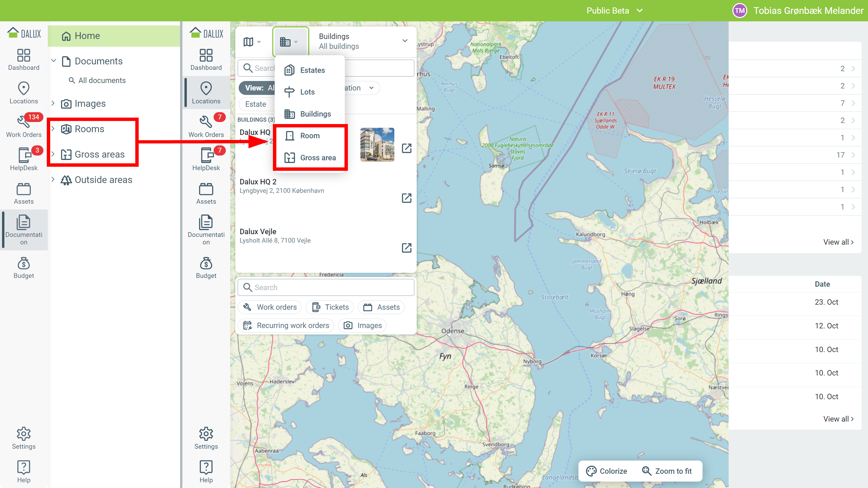
Task: Select Locations in the second sidebar
Action: coord(206,93)
